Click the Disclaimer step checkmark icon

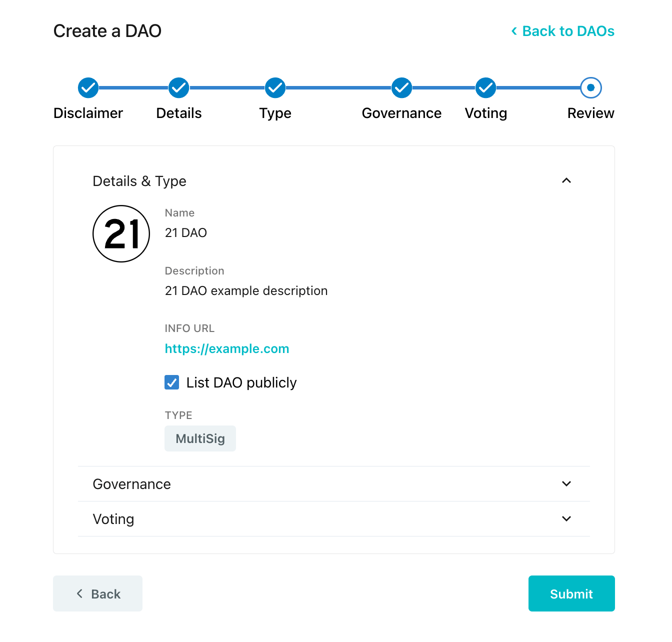pos(88,88)
